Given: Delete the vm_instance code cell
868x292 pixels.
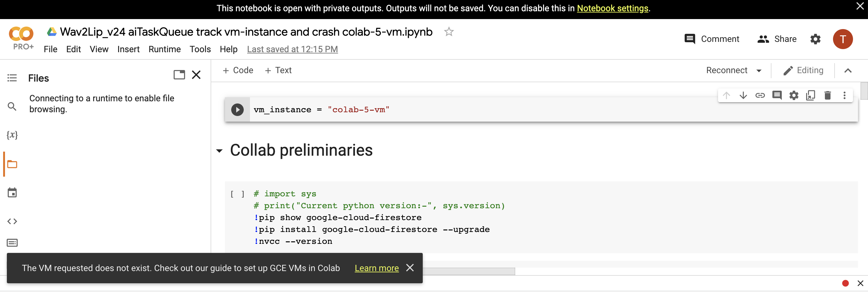Looking at the screenshot, I should pos(828,95).
